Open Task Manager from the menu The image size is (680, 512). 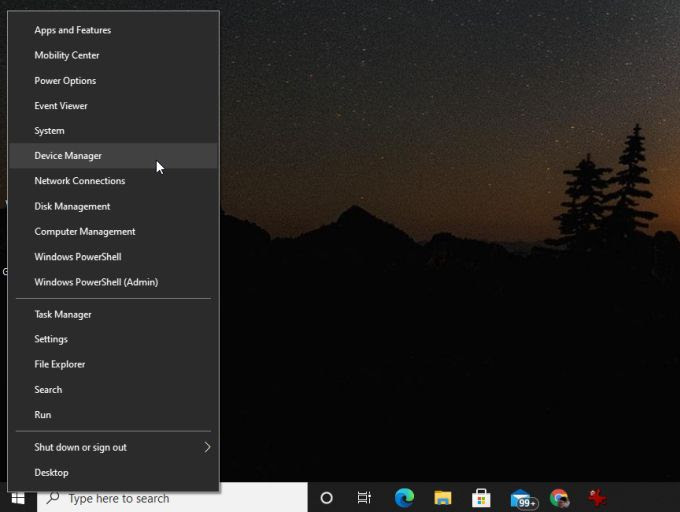click(x=63, y=314)
